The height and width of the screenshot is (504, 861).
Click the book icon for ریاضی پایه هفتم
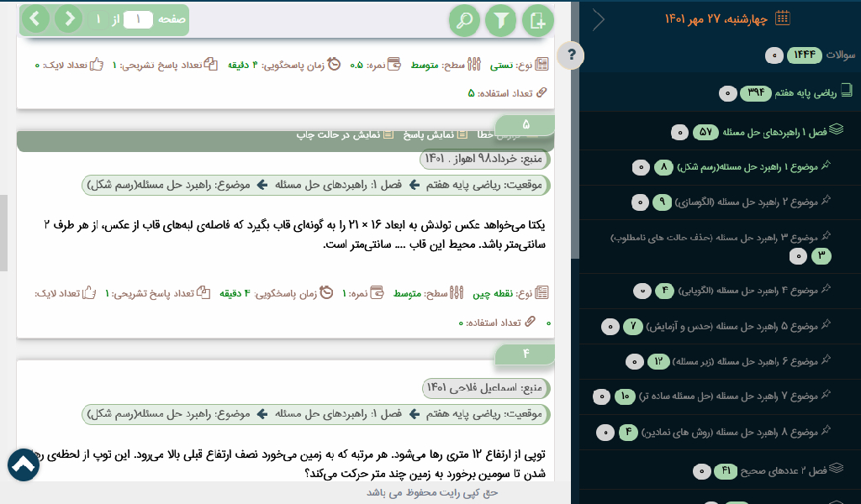(847, 91)
